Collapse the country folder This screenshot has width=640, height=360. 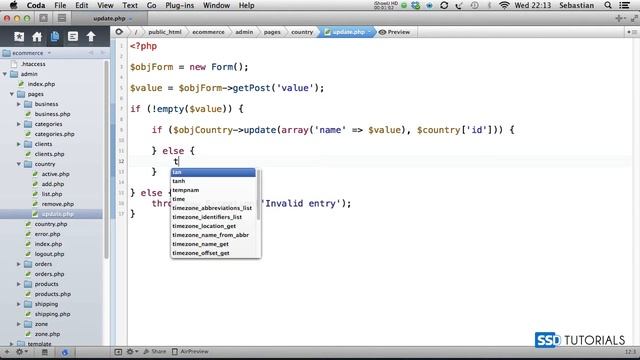click(19, 164)
